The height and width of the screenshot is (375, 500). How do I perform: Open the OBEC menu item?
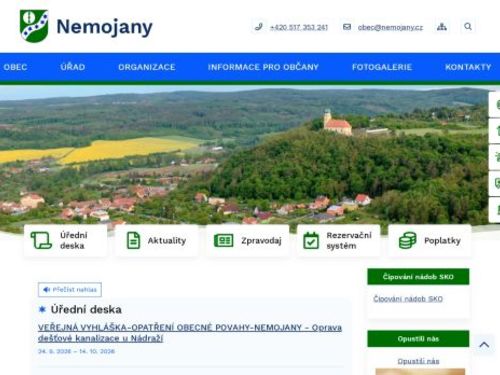coord(15,67)
